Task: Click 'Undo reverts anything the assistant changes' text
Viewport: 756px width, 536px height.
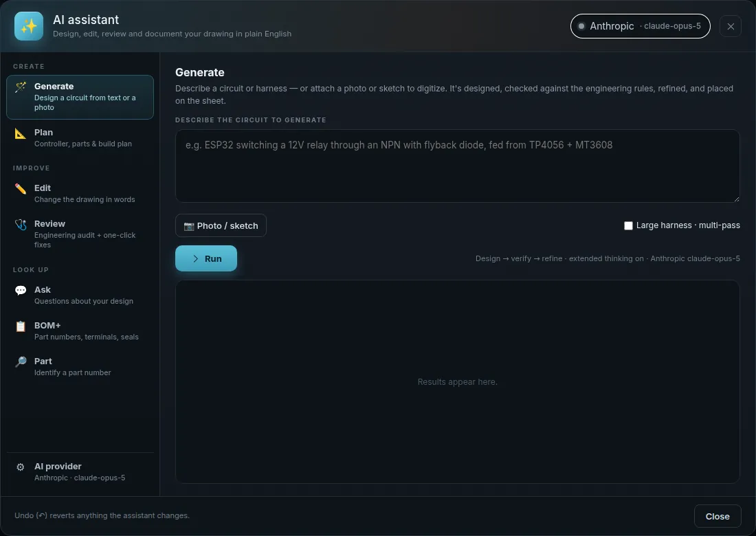Action: pyautogui.click(x=102, y=515)
